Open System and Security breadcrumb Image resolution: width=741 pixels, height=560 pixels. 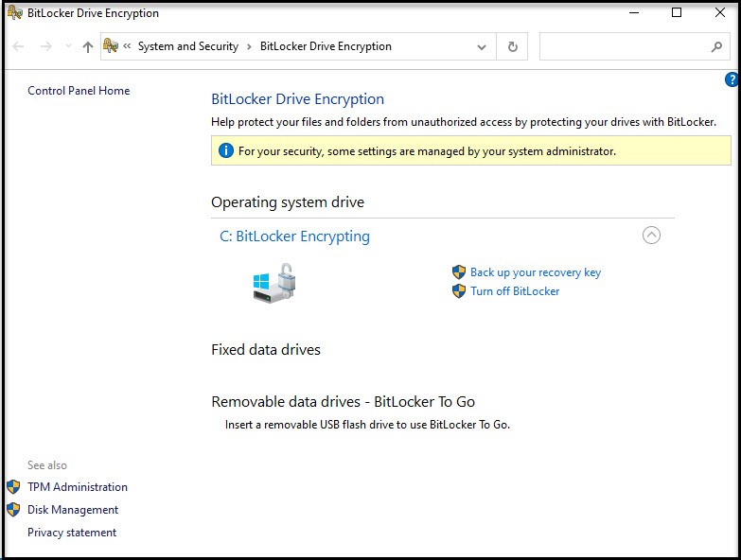pyautogui.click(x=188, y=46)
